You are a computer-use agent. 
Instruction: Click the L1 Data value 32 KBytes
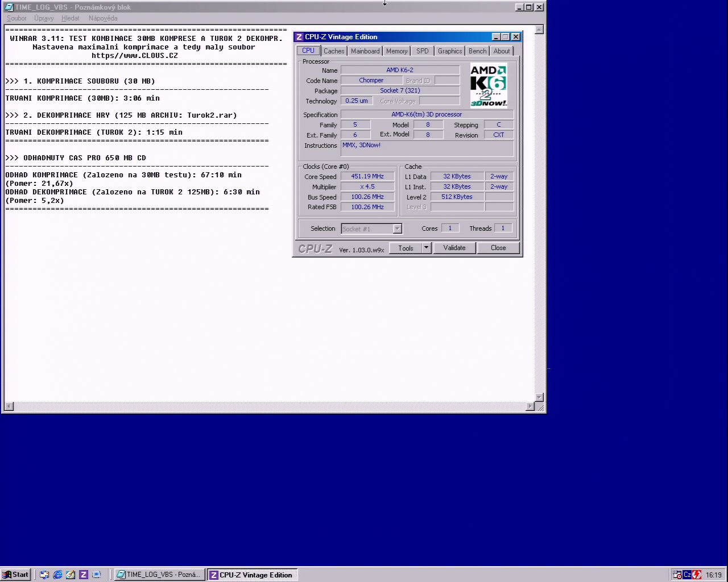(x=457, y=176)
